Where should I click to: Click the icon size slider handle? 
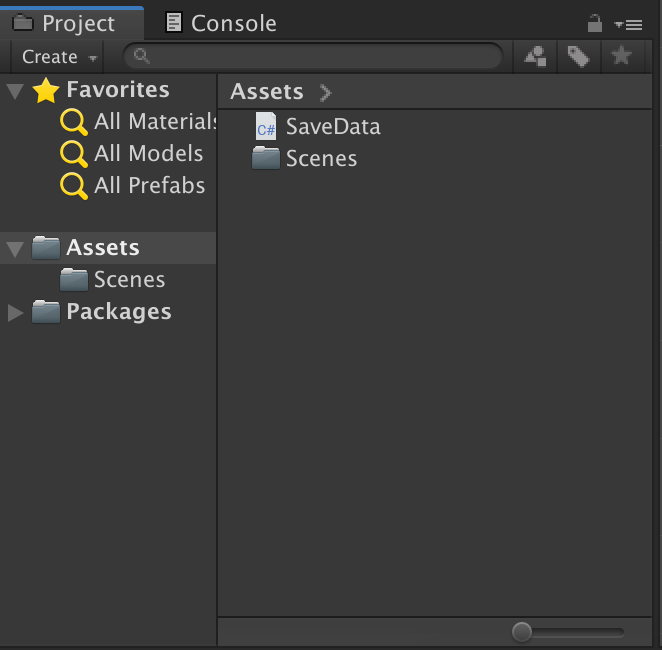coord(522,632)
